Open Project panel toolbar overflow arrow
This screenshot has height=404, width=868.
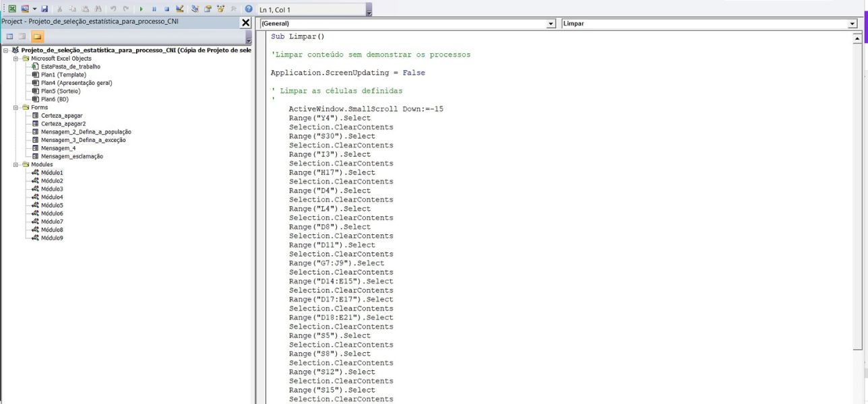click(248, 37)
